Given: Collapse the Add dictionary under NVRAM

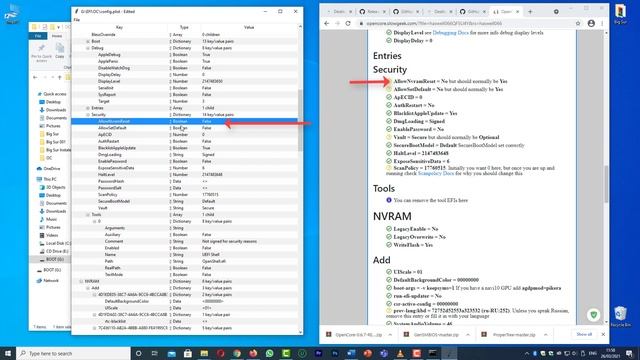Looking at the screenshot, I should [88, 288].
